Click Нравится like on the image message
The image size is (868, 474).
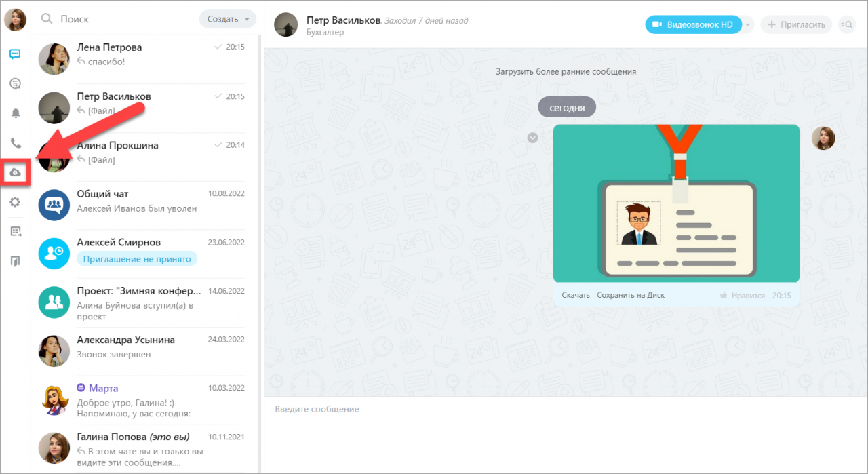743,296
